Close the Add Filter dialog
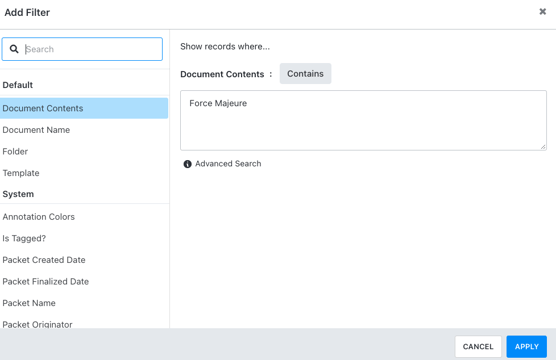 pos(543,12)
